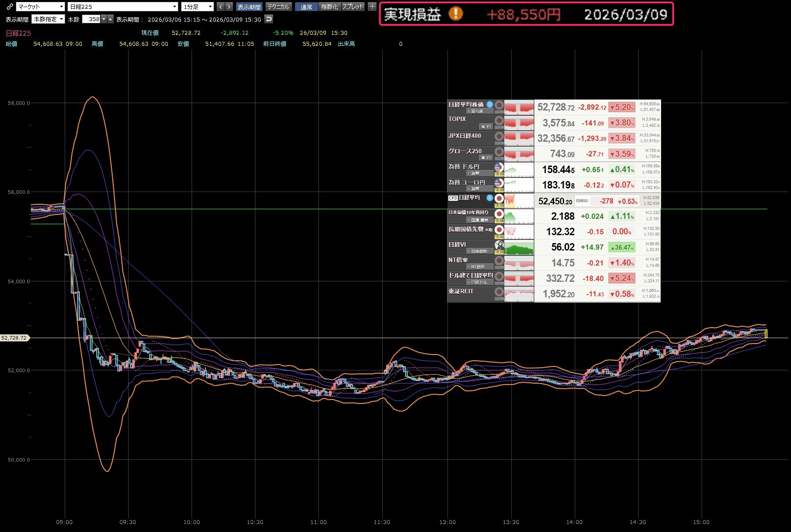
Task: Click the orange warning icon beside 実現損益
Action: tap(455, 14)
